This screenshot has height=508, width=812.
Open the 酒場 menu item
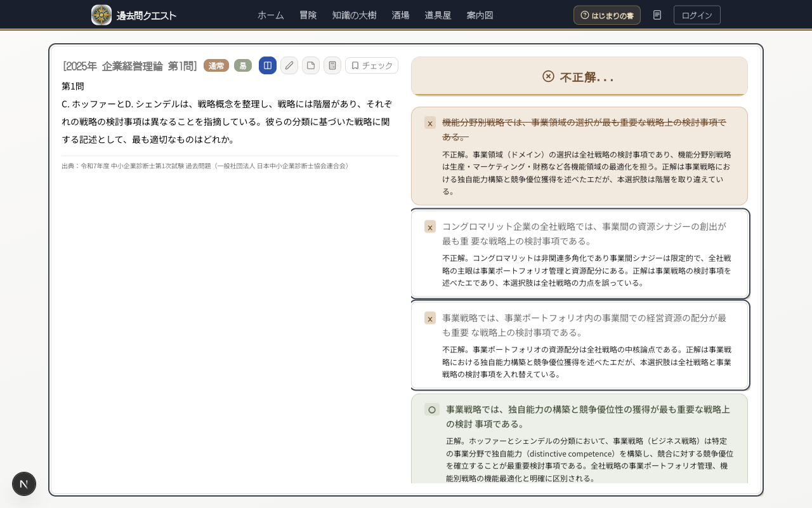coord(400,15)
